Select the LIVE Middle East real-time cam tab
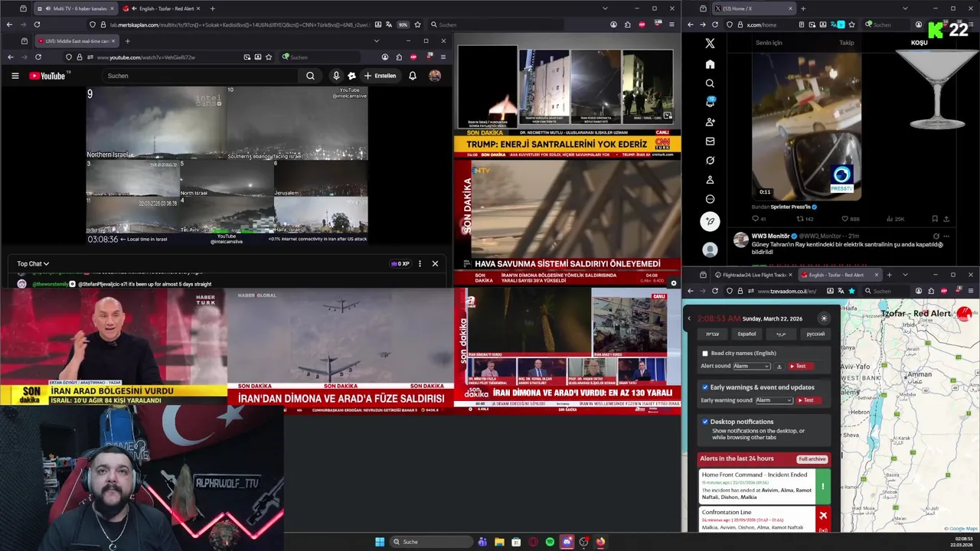This screenshot has width=980, height=551. click(x=75, y=41)
